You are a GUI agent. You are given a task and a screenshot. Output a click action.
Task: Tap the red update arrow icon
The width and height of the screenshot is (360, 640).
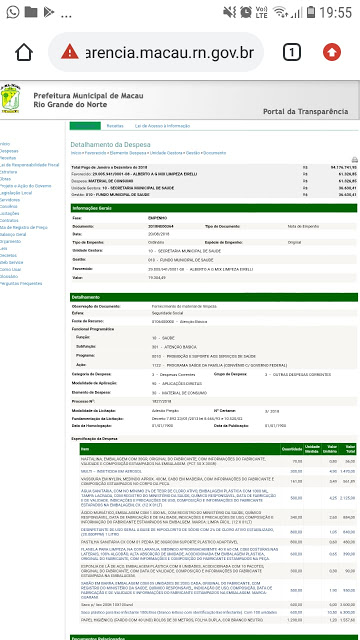[331, 52]
